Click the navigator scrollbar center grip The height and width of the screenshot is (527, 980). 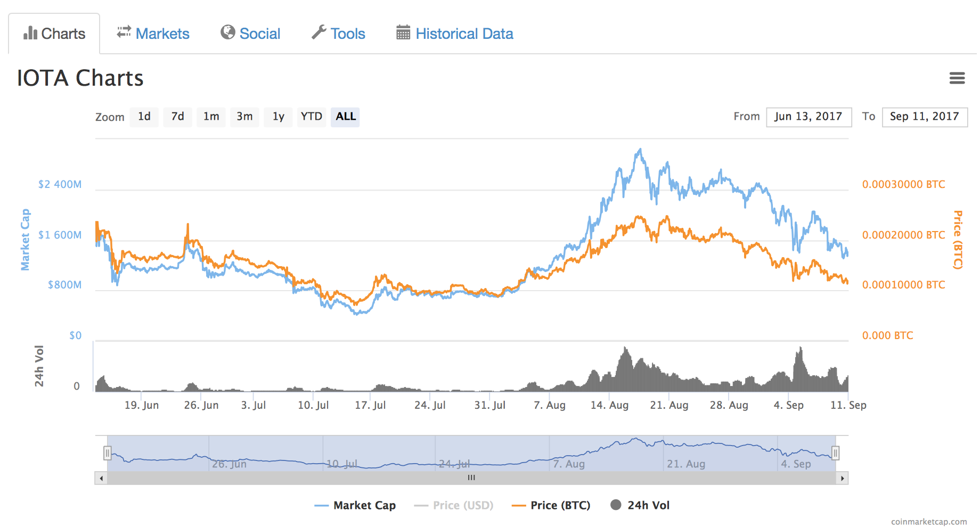click(471, 477)
